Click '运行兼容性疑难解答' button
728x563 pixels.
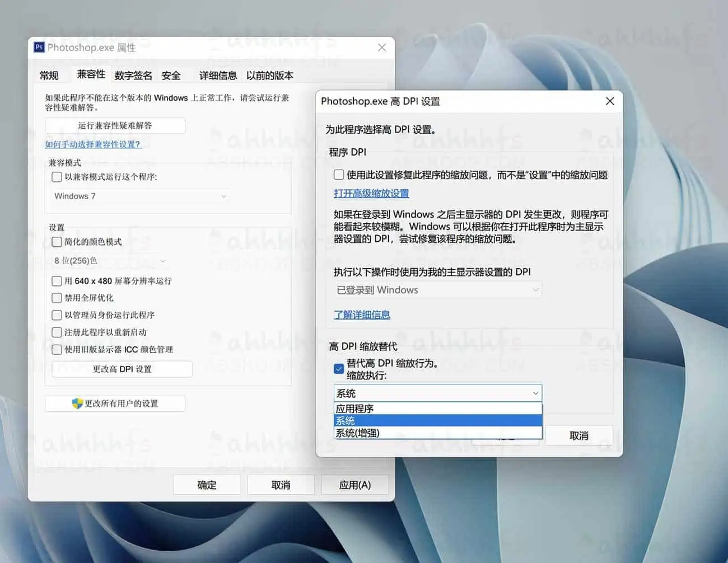tap(115, 125)
